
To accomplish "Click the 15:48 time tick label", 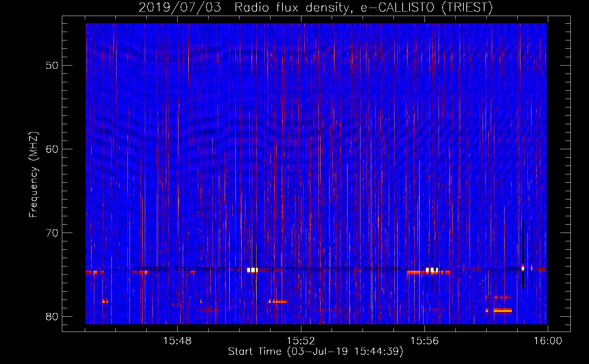I will tap(177, 341).
